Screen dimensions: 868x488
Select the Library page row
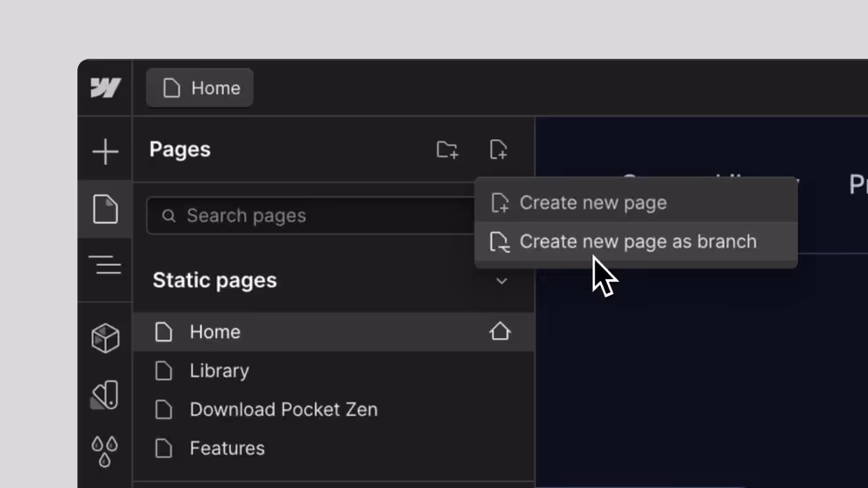point(334,370)
